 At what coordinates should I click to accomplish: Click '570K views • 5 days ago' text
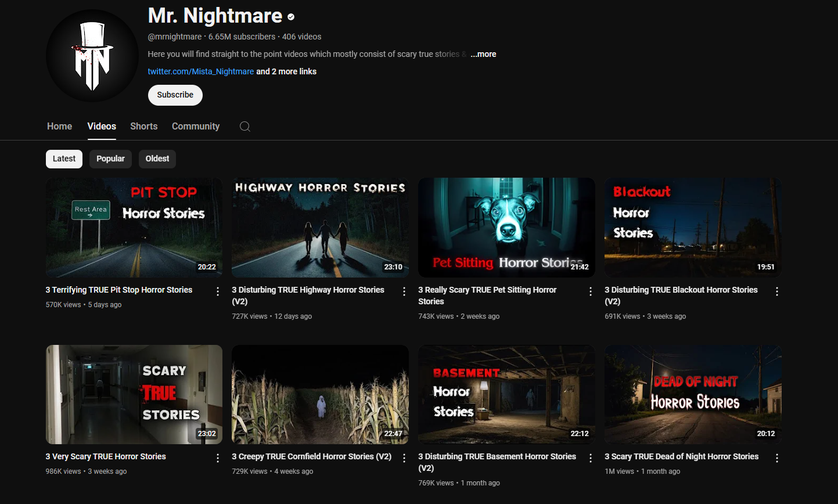coord(84,305)
